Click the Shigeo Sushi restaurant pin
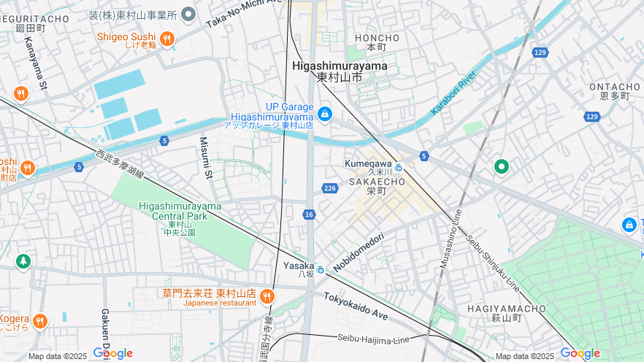The width and height of the screenshot is (644, 362). point(166,39)
